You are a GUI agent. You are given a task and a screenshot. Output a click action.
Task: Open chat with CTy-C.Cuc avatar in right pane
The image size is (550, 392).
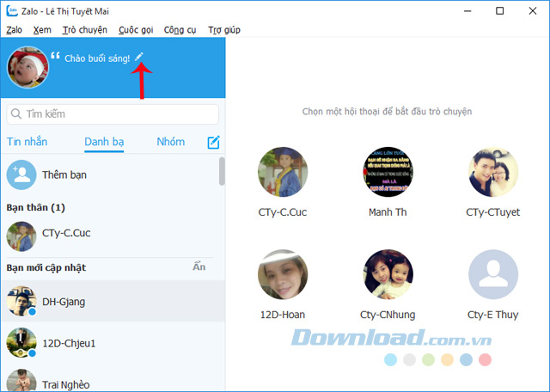(283, 172)
